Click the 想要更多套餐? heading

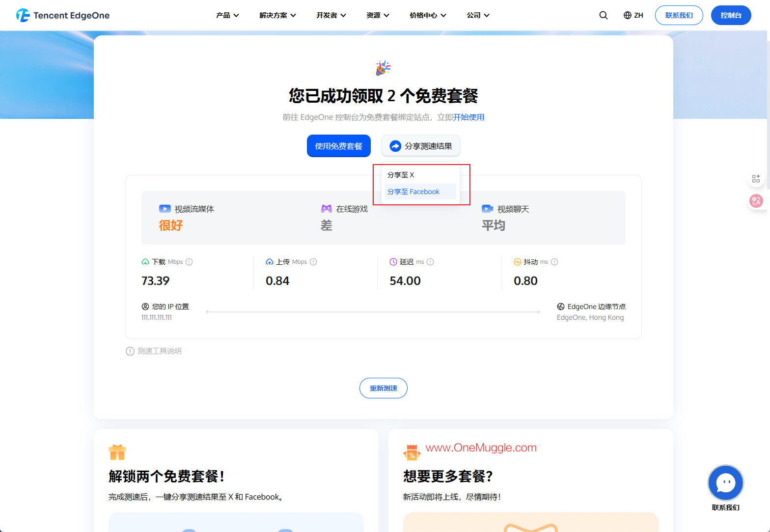coord(448,476)
